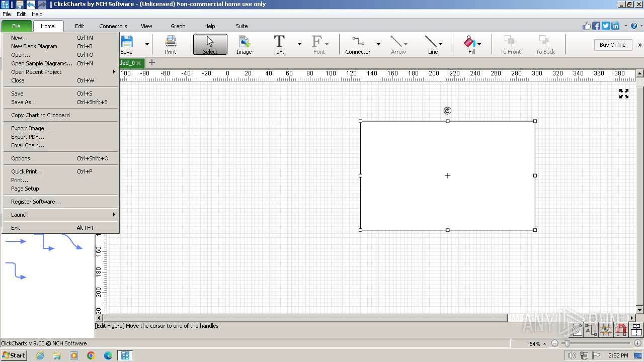Expand the Launch submenu
The image size is (644, 362).
coord(60,215)
